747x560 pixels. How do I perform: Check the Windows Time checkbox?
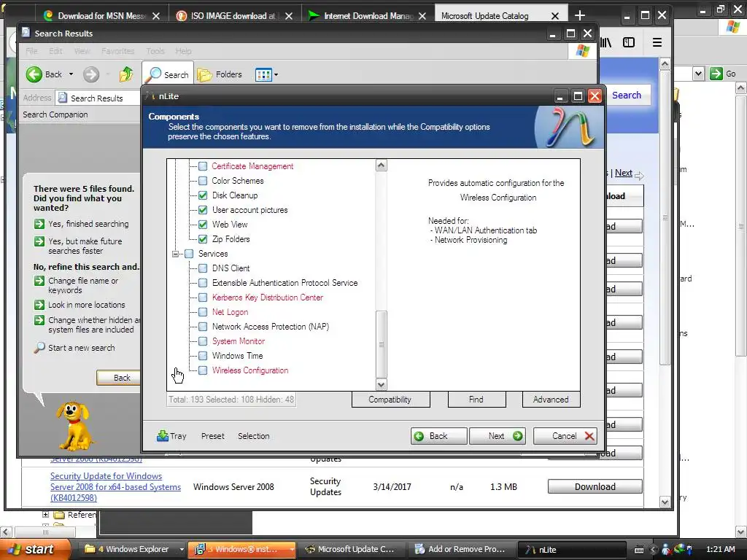pyautogui.click(x=203, y=356)
